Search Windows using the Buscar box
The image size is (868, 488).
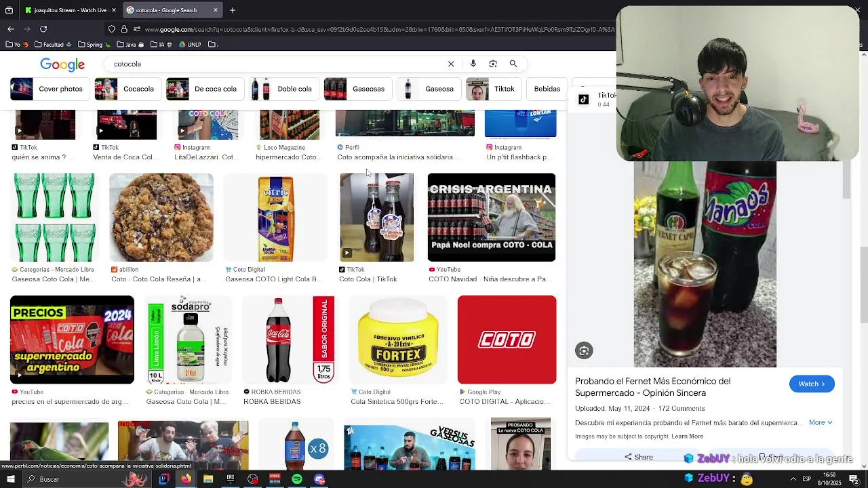68,479
